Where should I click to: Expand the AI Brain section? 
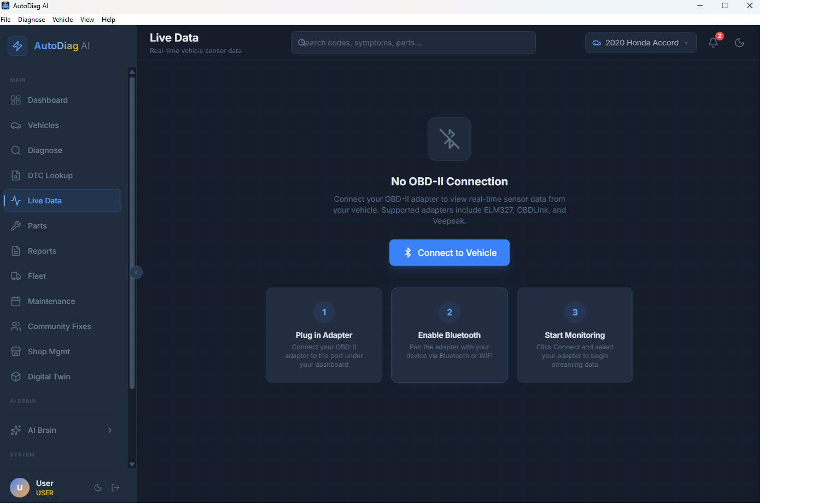(x=62, y=430)
